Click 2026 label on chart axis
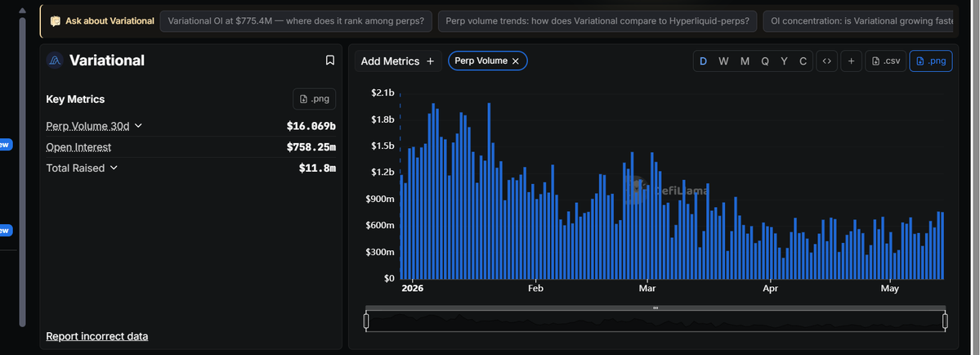The height and width of the screenshot is (355, 980). pos(413,289)
